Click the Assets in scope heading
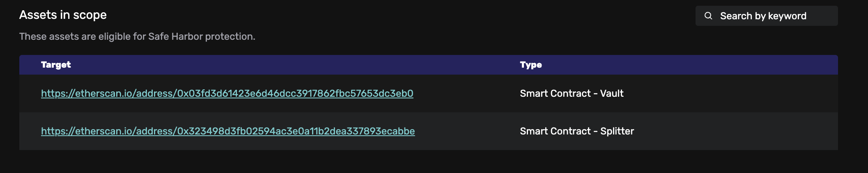This screenshot has height=173, width=868. point(63,15)
